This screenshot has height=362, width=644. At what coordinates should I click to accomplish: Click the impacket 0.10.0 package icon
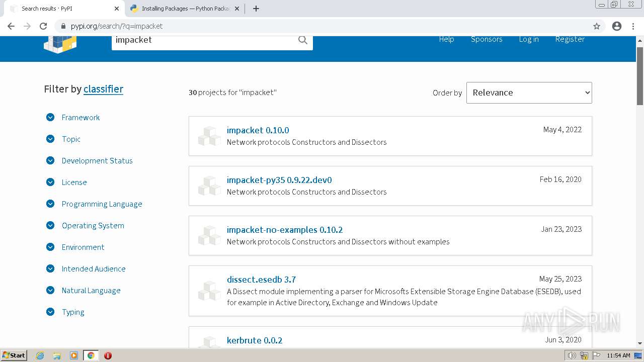pos(209,136)
